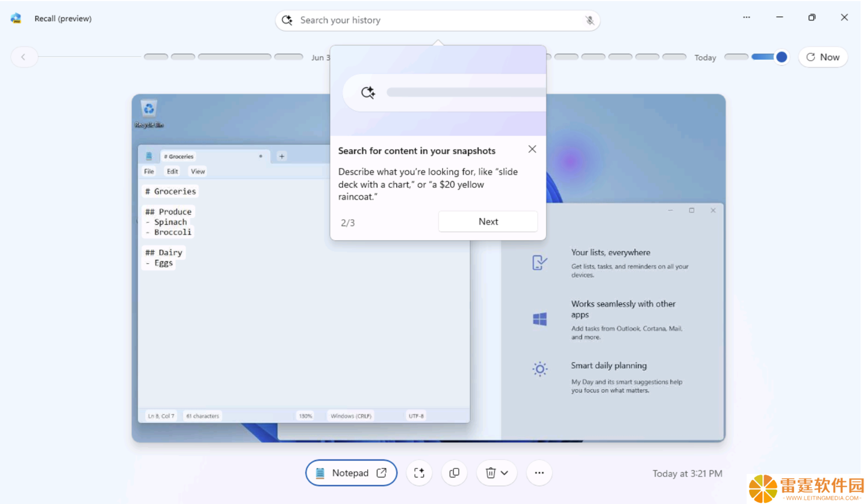Click the Recall app icon in title bar
Viewport: 867px width, 504px height.
pyautogui.click(x=16, y=18)
